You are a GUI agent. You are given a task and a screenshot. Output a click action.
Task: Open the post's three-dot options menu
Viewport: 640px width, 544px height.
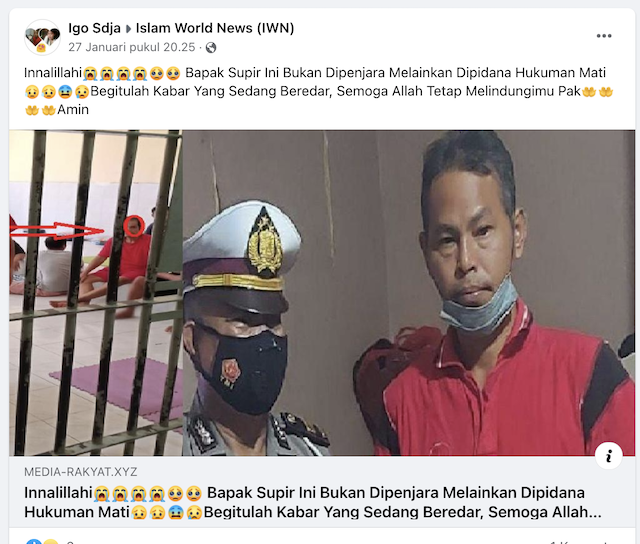pos(604,36)
